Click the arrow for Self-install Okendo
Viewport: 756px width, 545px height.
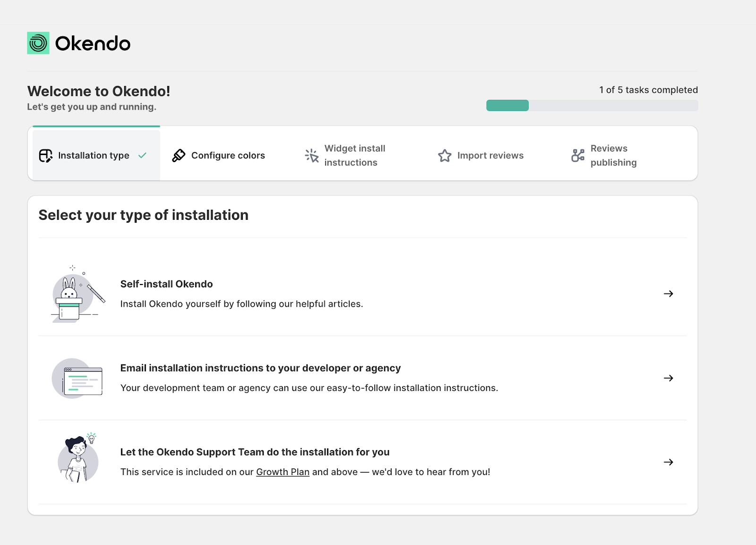click(668, 294)
